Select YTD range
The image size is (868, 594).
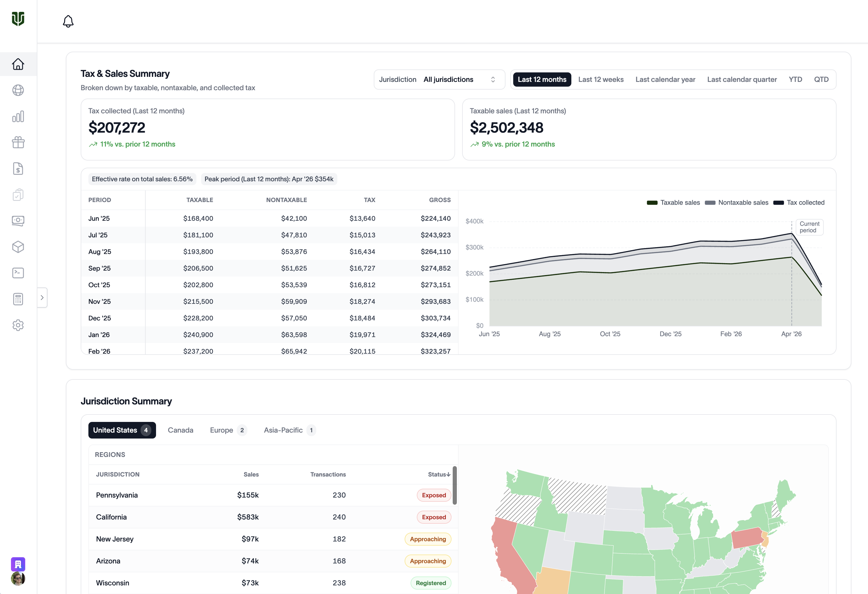click(795, 80)
